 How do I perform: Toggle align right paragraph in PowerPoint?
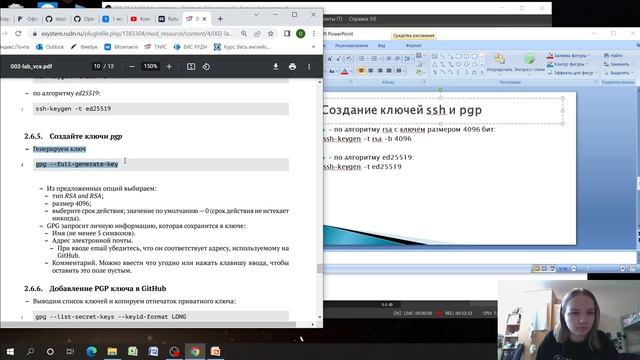(380, 71)
